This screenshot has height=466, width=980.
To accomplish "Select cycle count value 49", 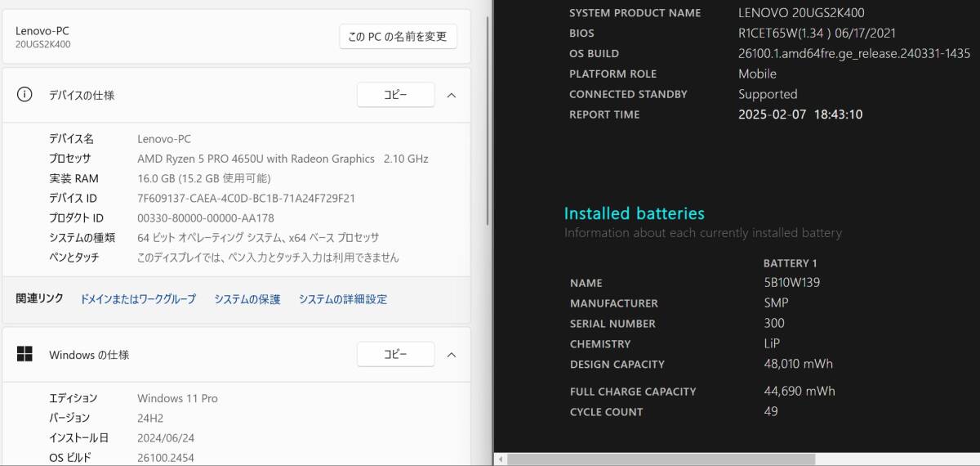I will (x=771, y=411).
